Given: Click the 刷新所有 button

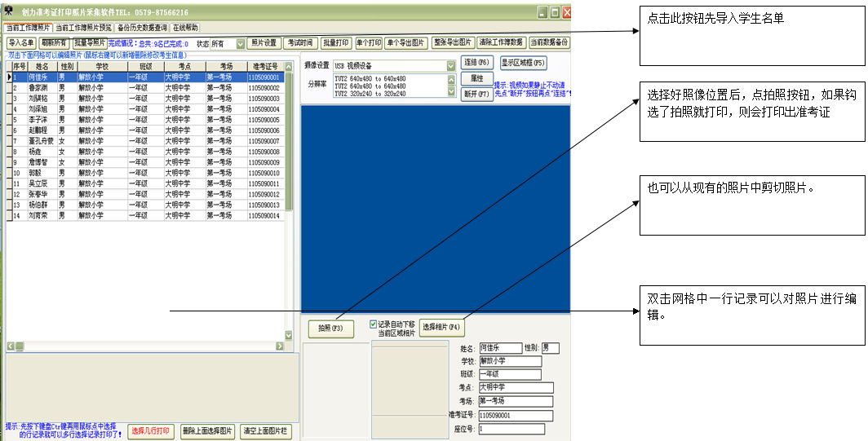Looking at the screenshot, I should click(54, 42).
